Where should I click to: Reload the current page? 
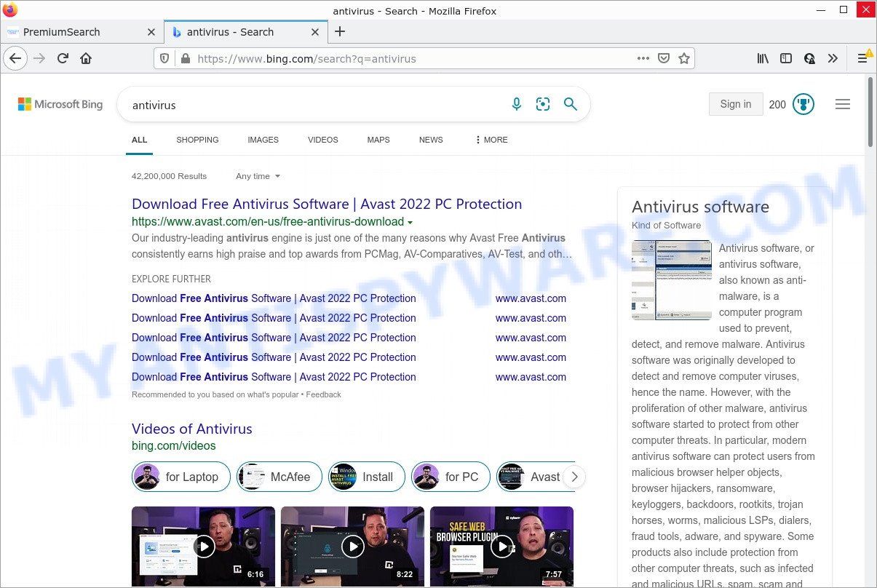click(63, 58)
